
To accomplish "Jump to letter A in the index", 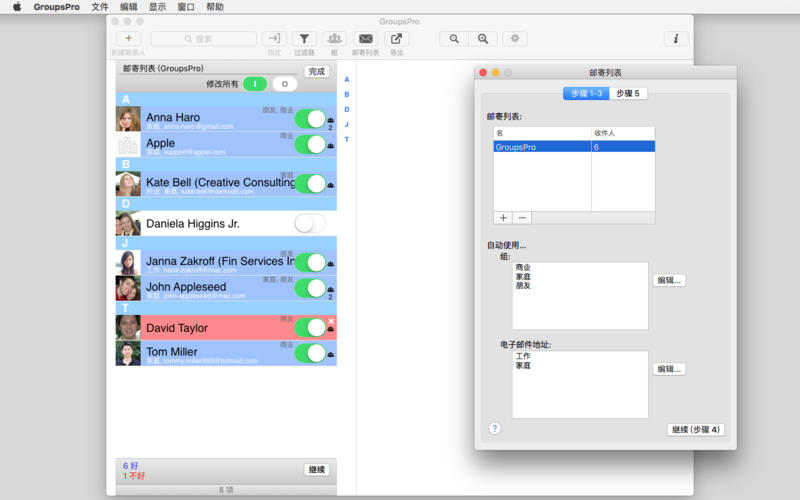I will click(x=346, y=79).
